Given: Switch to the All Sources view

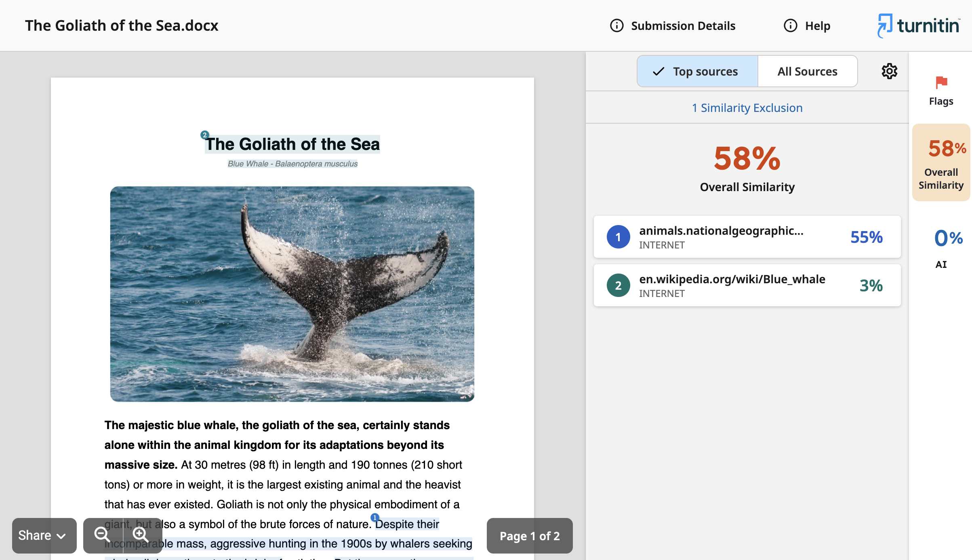Looking at the screenshot, I should 808,71.
